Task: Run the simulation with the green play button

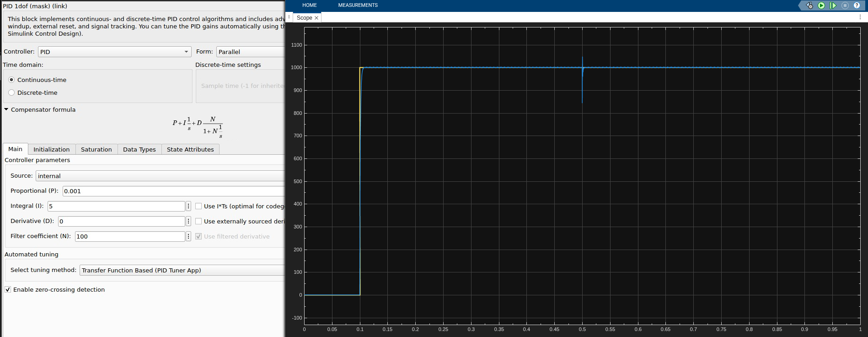Action: tap(821, 5)
